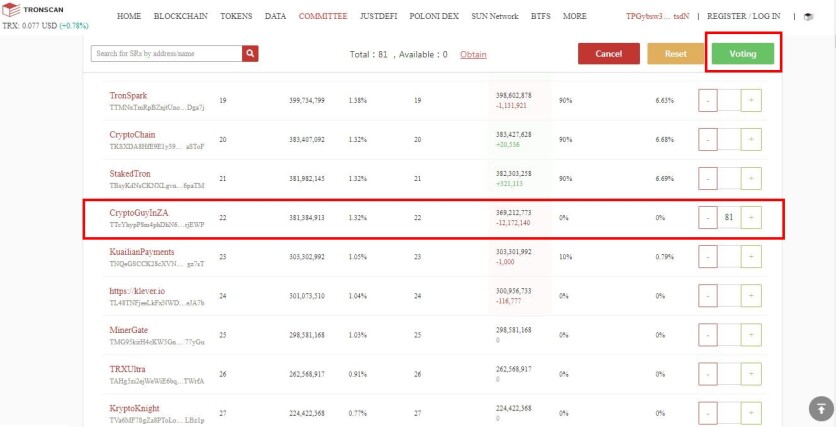Click the TRXUltra address starting TAHg5zi2
Screen dimensions: 836x427
click(x=157, y=381)
